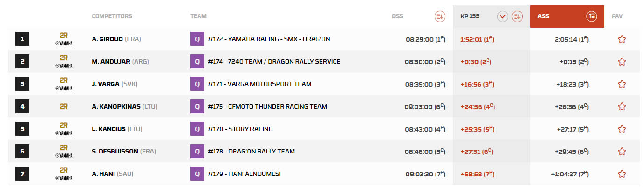Click the Q badge for #179 Hani Alnoumesi
This screenshot has width=644, height=190.
(x=197, y=174)
